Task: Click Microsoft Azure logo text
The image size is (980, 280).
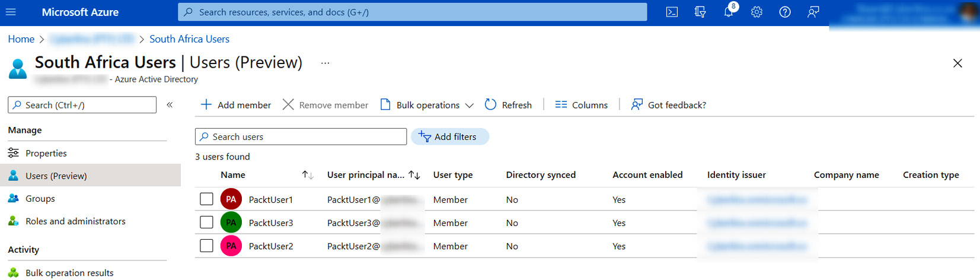Action: coord(80,12)
